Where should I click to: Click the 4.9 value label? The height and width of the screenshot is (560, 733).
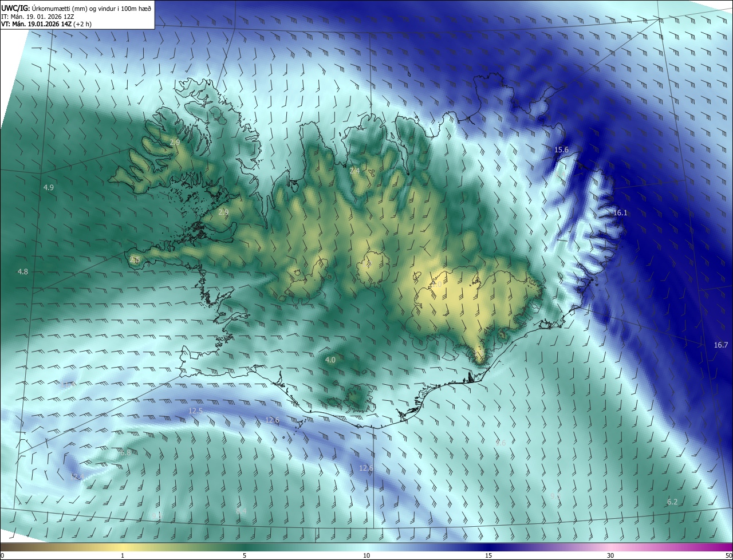click(49, 188)
